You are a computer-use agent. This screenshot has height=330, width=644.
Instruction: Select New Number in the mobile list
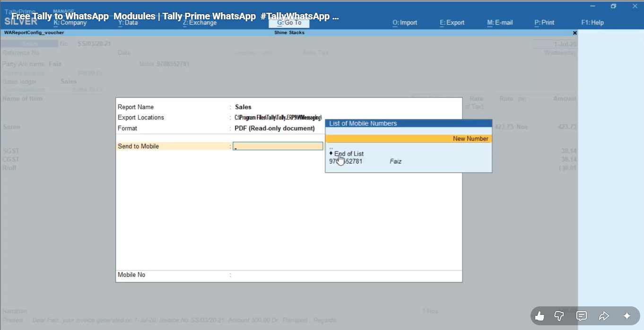pyautogui.click(x=409, y=139)
